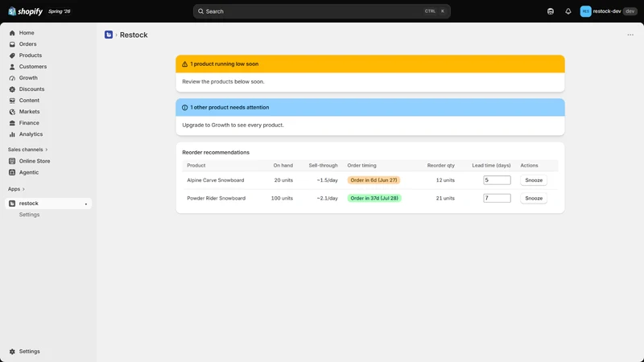This screenshot has height=362, width=644.
Task: Open Products section
Action: coord(30,55)
